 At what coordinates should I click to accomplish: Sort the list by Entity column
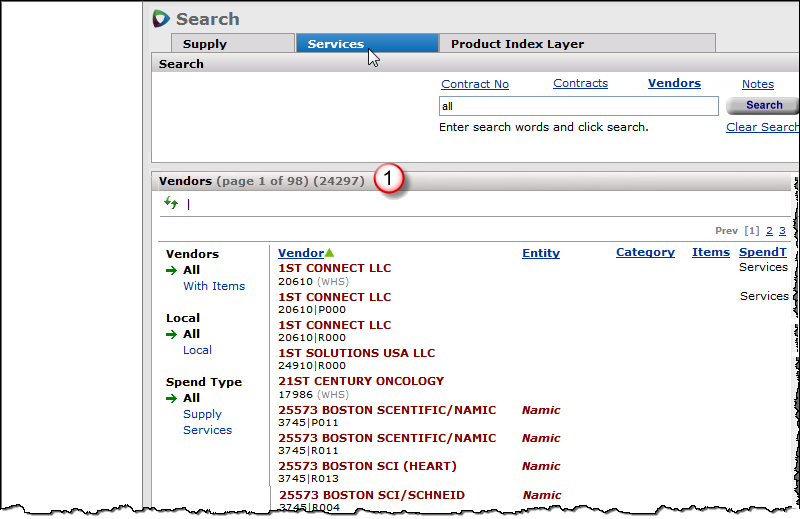coord(540,253)
